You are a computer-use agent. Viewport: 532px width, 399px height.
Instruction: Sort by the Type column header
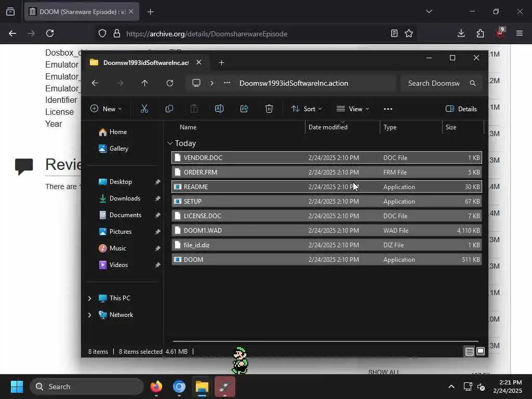click(x=390, y=127)
